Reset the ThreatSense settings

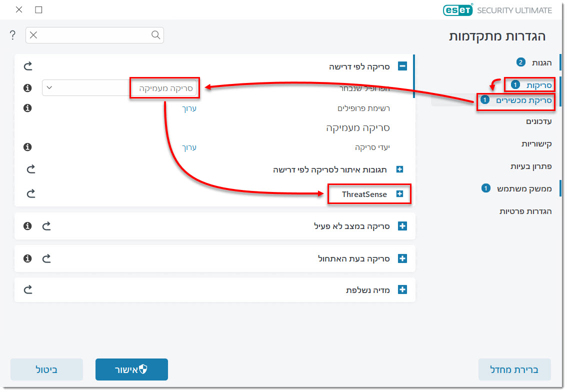[x=30, y=193]
